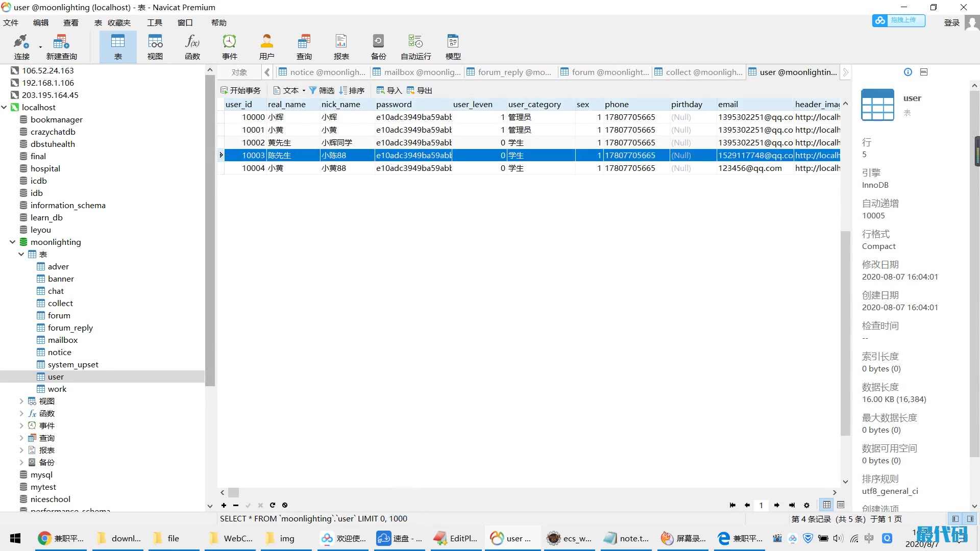Screen dimensions: 980x551
Task: Click the horizontal scrollbar thumb of data grid
Action: [233, 493]
